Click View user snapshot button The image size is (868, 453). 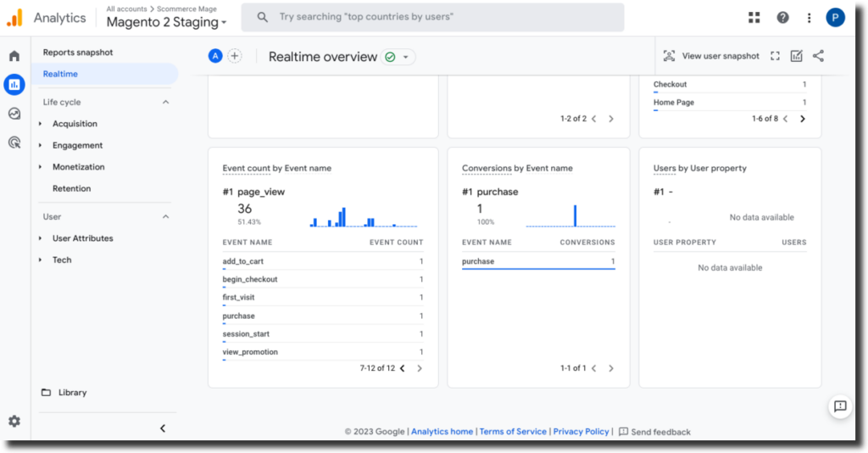pos(711,56)
